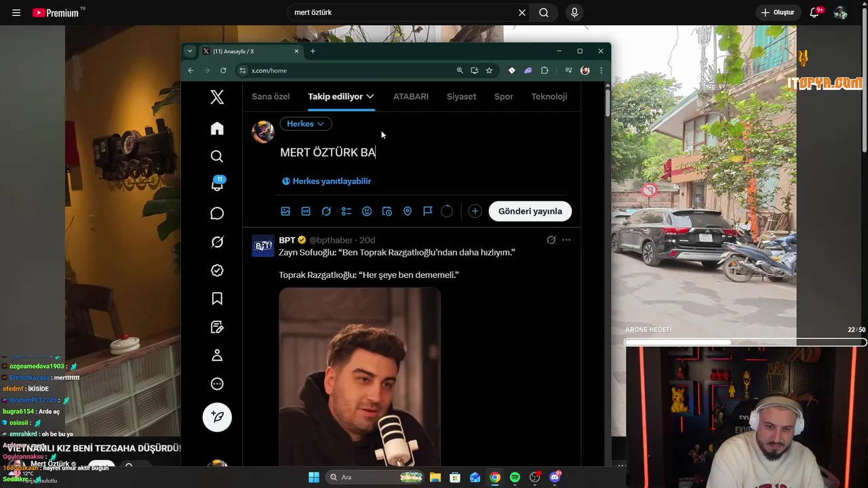Open More circle icon in X sidebar
Image resolution: width=868 pixels, height=488 pixels.
(217, 384)
